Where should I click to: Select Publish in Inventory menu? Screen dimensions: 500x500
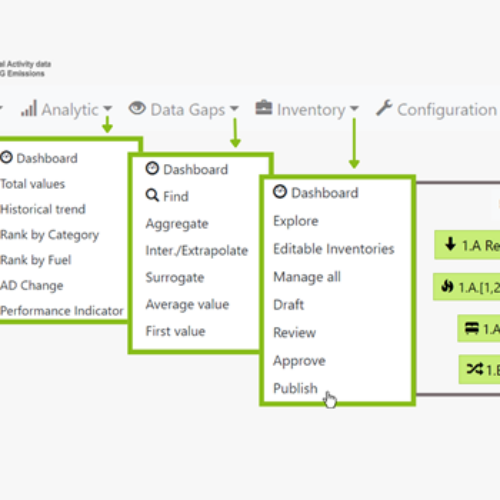(x=295, y=388)
